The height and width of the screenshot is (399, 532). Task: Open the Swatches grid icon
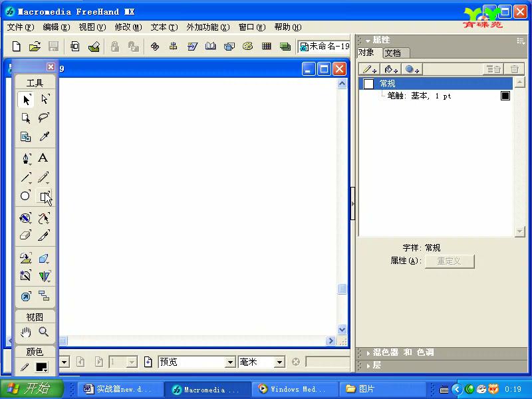pos(267,46)
